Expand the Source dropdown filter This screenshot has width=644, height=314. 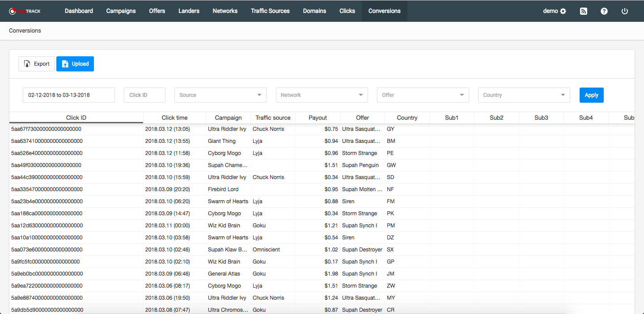point(220,95)
